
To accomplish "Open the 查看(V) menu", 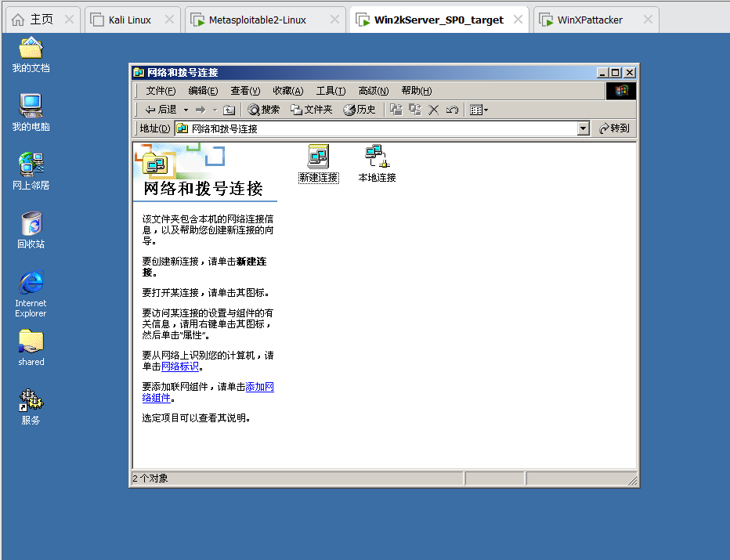I will (x=245, y=91).
